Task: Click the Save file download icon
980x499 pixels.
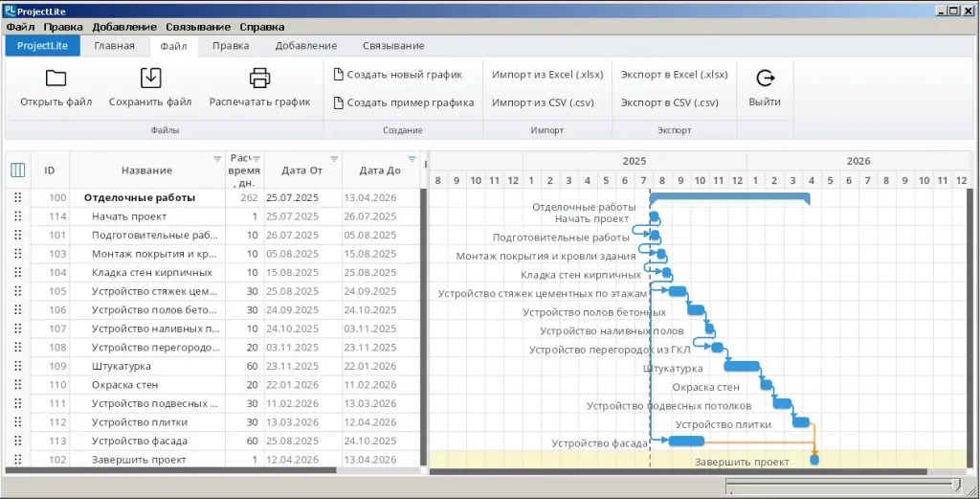Action: 150,78
